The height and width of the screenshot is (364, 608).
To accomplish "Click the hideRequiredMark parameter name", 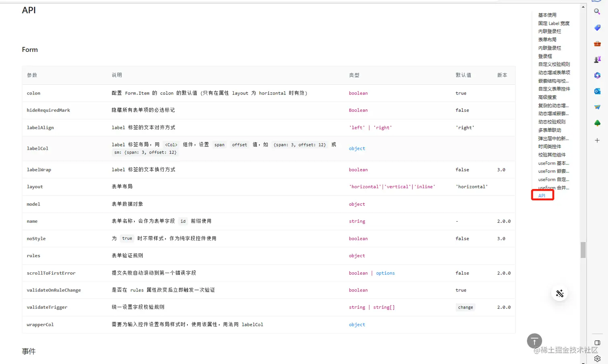I will tap(48, 110).
